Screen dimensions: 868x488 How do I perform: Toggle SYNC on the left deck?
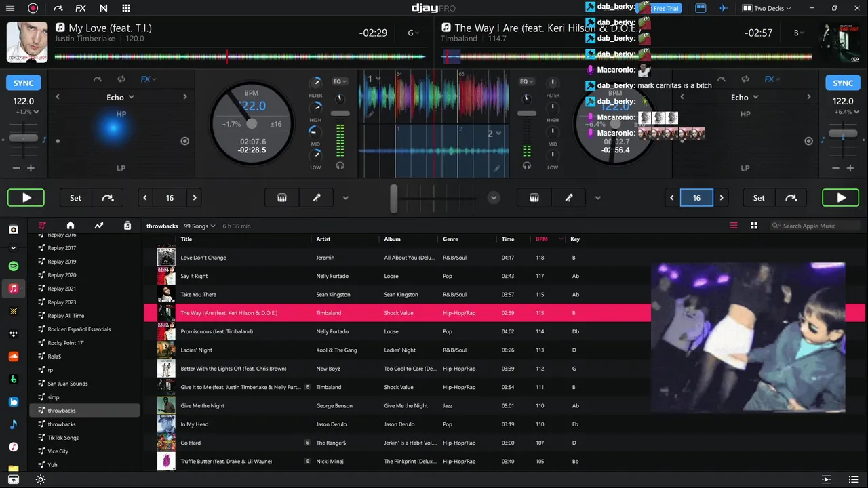pos(24,83)
